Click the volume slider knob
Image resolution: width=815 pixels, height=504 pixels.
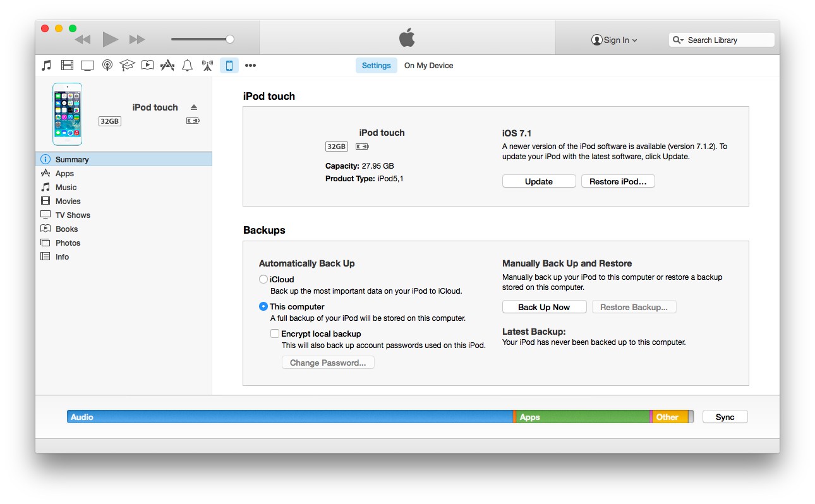click(230, 39)
